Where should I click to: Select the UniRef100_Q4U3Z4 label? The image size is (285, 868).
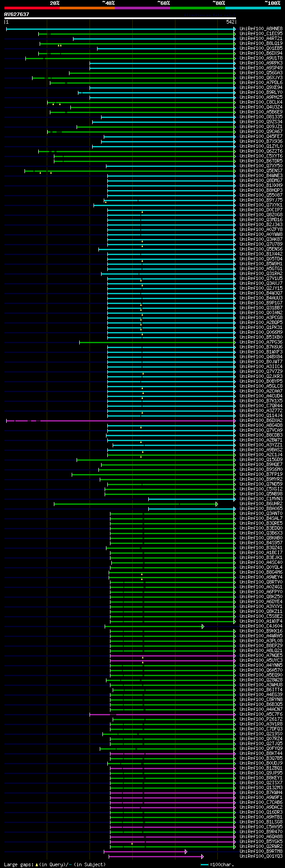point(261,107)
